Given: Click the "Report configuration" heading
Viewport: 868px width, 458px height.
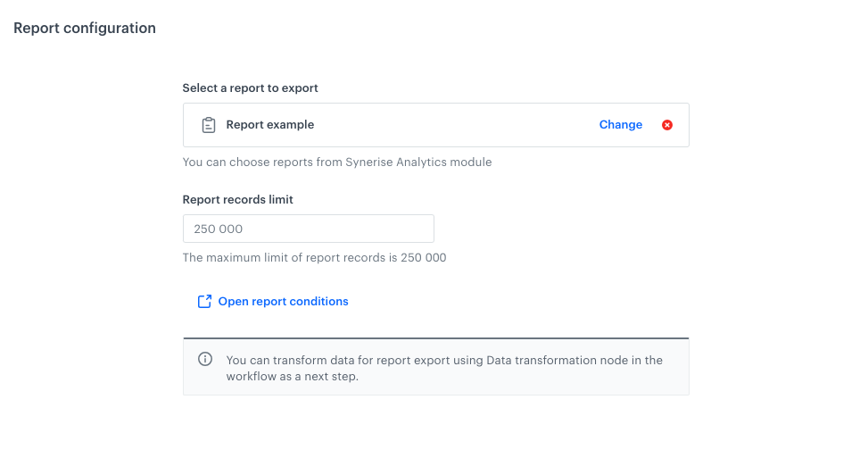Looking at the screenshot, I should click(85, 29).
